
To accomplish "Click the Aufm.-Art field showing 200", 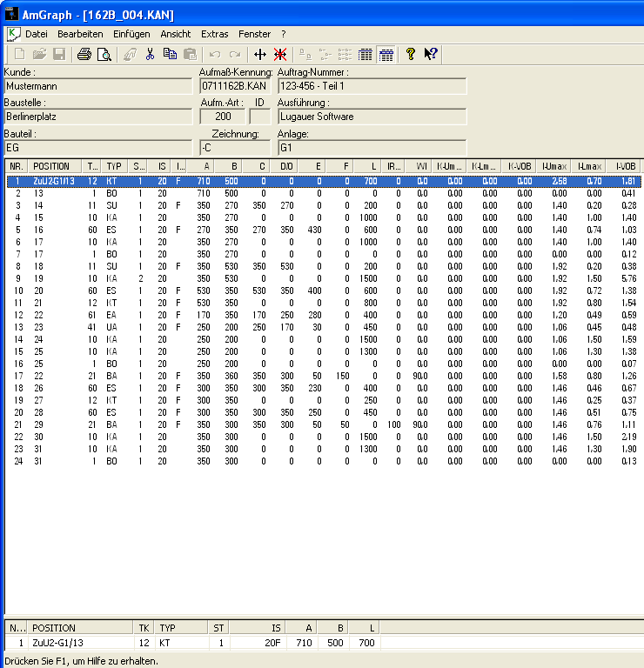I will coord(223,117).
